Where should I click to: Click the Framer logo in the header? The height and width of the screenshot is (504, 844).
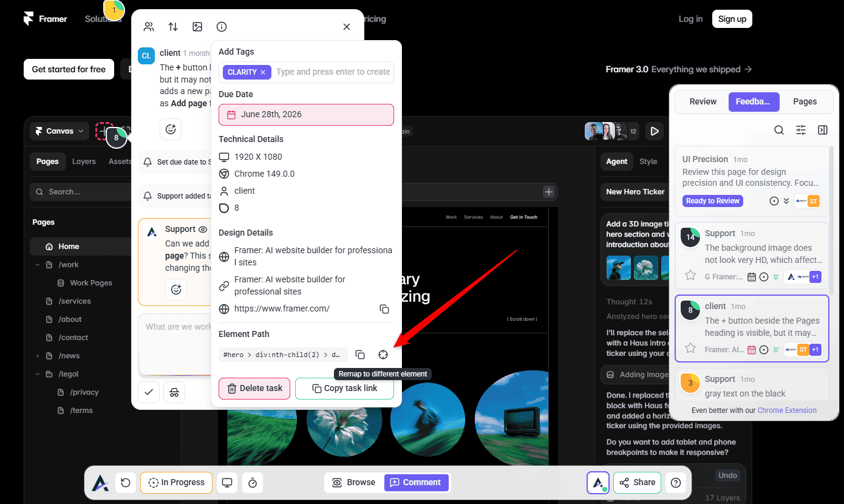(x=46, y=19)
